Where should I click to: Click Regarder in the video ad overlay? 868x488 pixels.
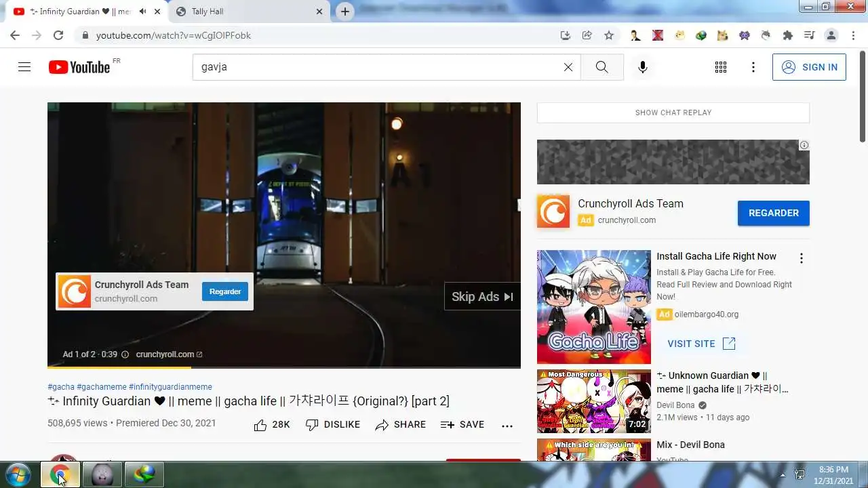(225, 291)
